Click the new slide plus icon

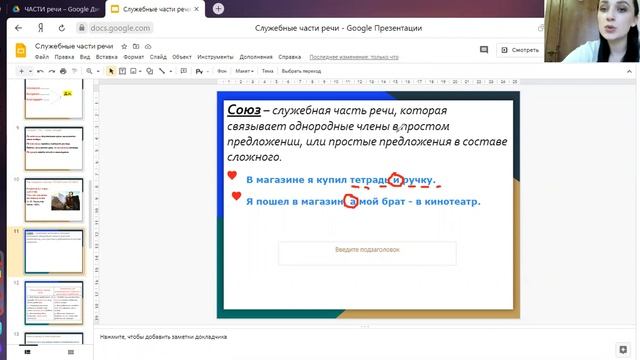click(21, 71)
